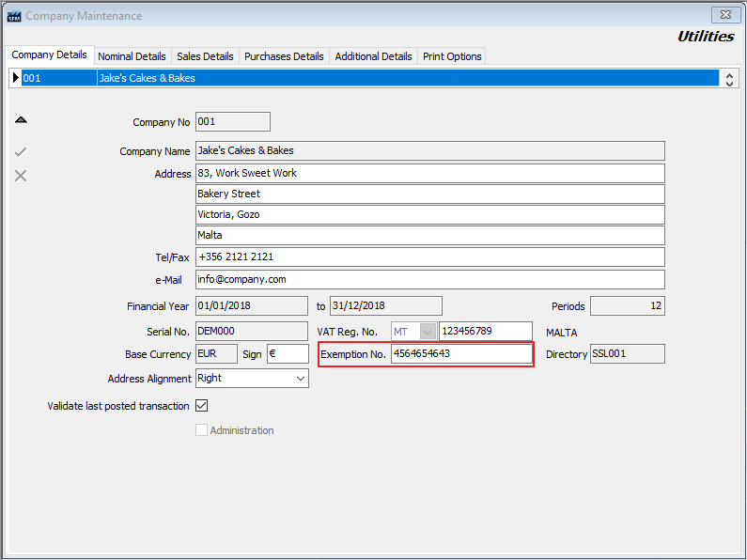The image size is (747, 560).
Task: Open the Print Options tab
Action: point(452,56)
